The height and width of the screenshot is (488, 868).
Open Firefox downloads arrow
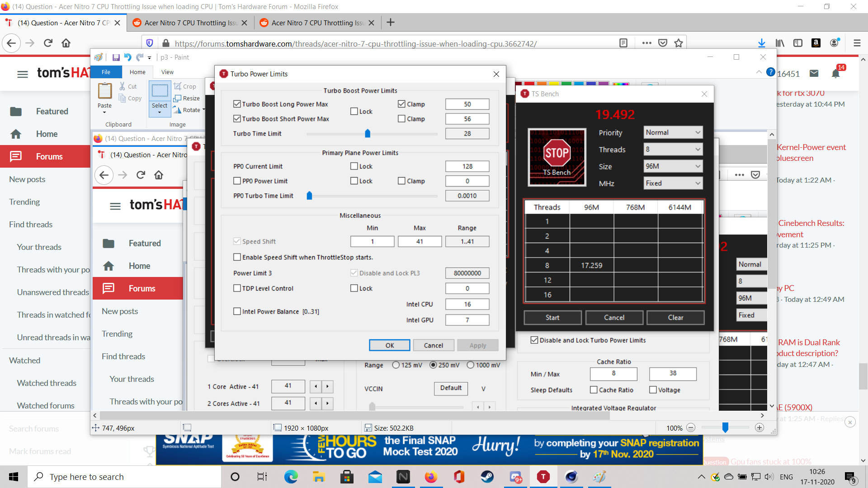click(762, 43)
